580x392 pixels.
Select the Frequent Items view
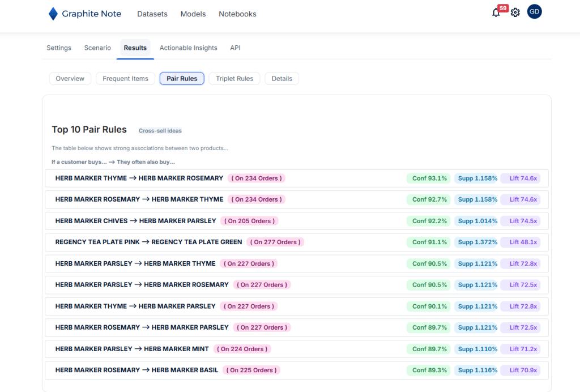click(125, 79)
